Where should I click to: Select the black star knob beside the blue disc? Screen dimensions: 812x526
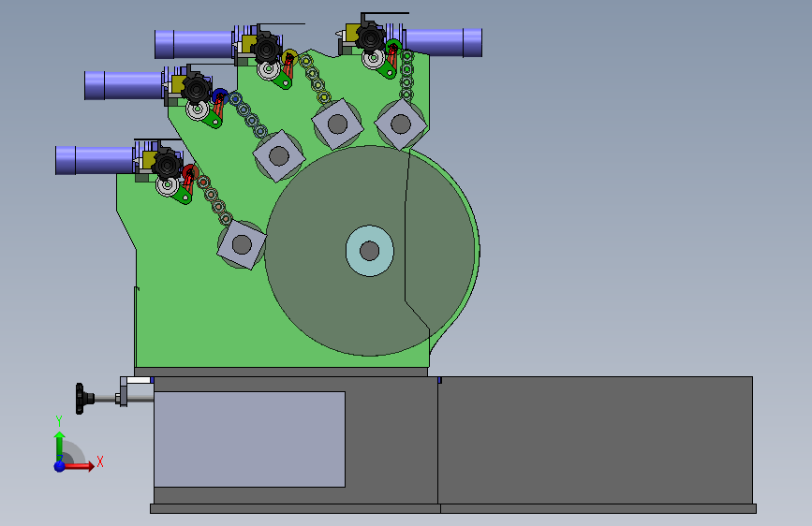pos(197,89)
